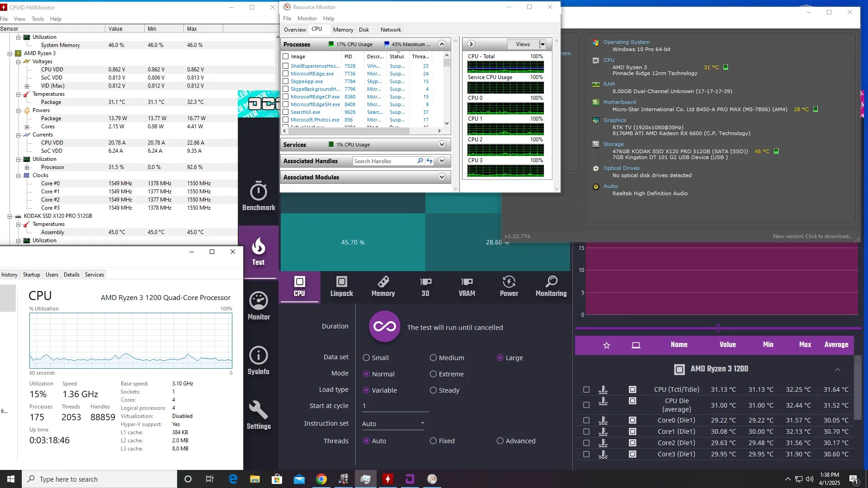Open the Tools menu in HWMonitor
Screen dimensions: 868x488
[38, 19]
